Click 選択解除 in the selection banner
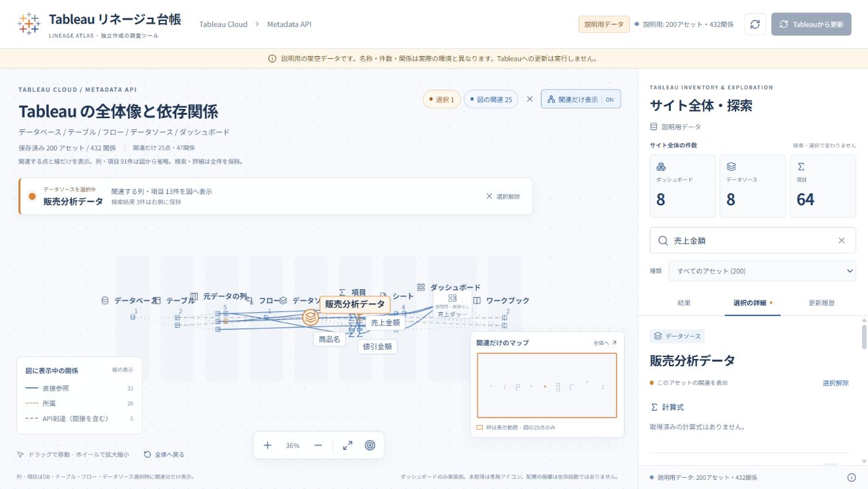Image resolution: width=868 pixels, height=489 pixels. pyautogui.click(x=503, y=196)
